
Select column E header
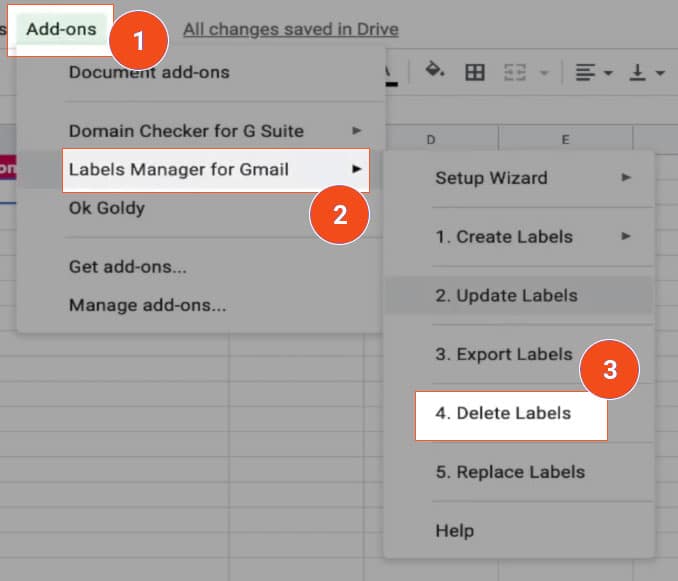[566, 139]
